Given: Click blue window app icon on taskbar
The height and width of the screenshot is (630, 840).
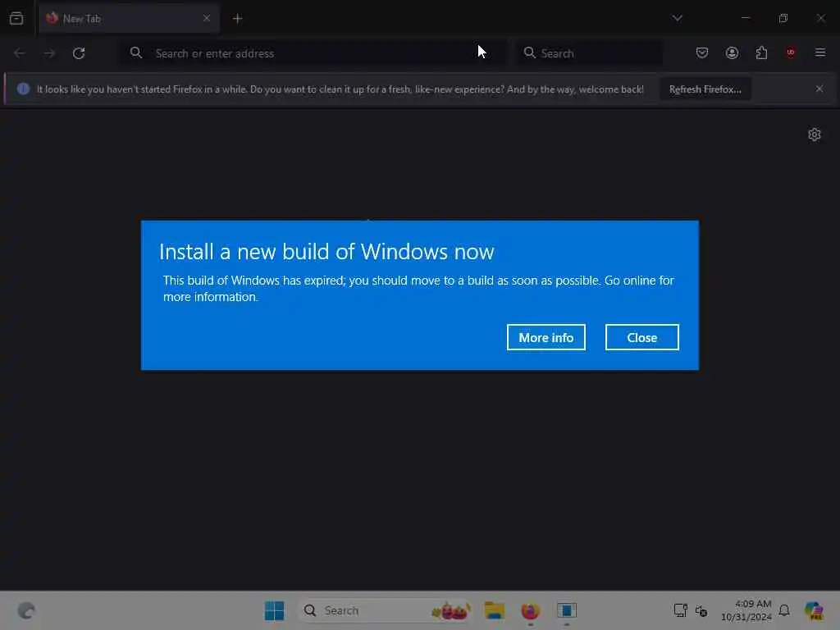Looking at the screenshot, I should pos(566,610).
